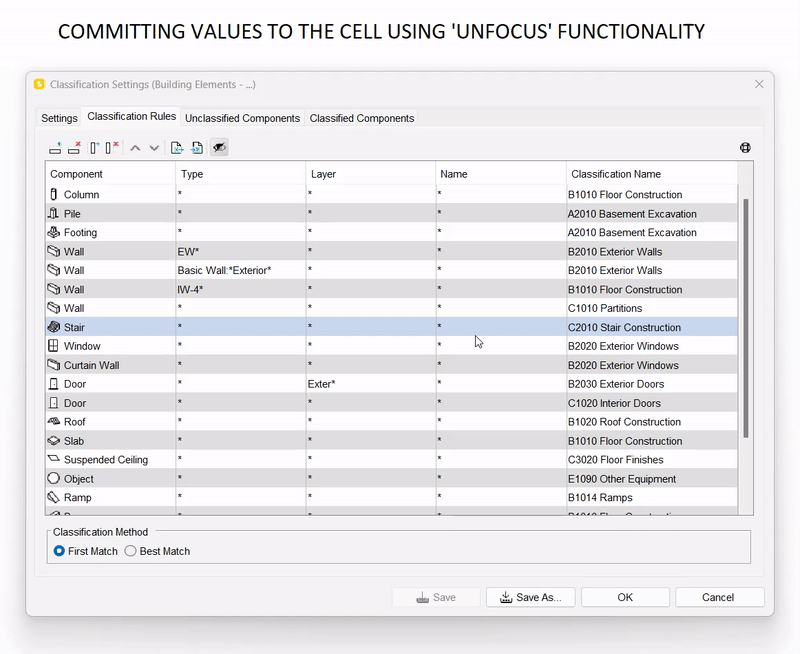Image resolution: width=800 pixels, height=654 pixels.
Task: Click the Name column header
Action: pyautogui.click(x=501, y=174)
